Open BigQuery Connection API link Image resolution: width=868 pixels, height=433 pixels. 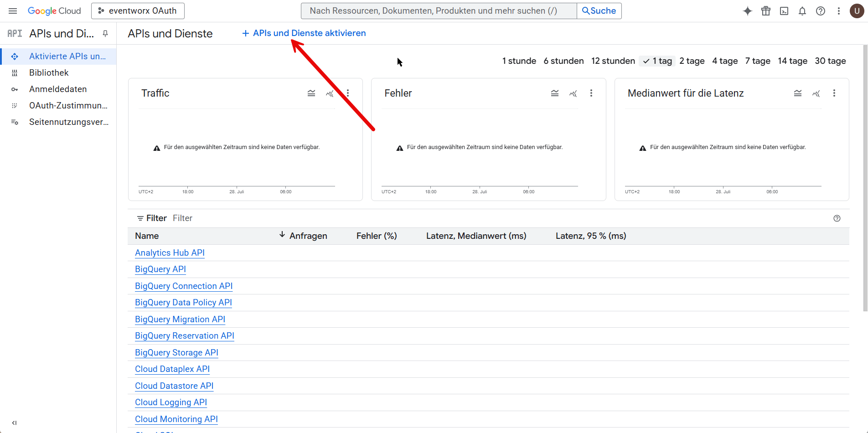coord(184,286)
